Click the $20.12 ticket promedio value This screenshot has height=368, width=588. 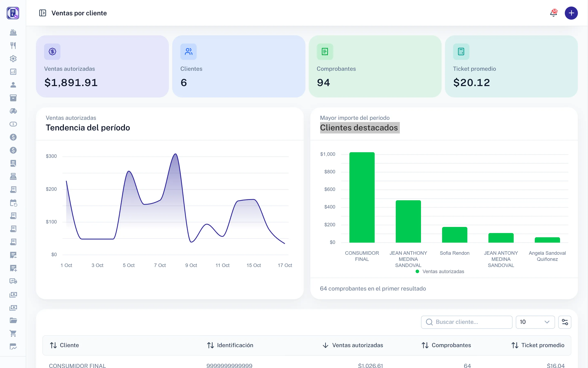471,83
